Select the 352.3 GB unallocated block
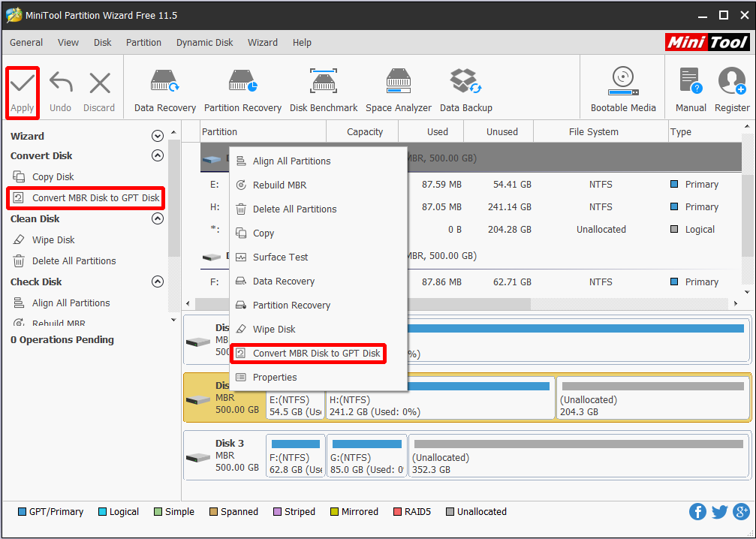 tap(579, 456)
